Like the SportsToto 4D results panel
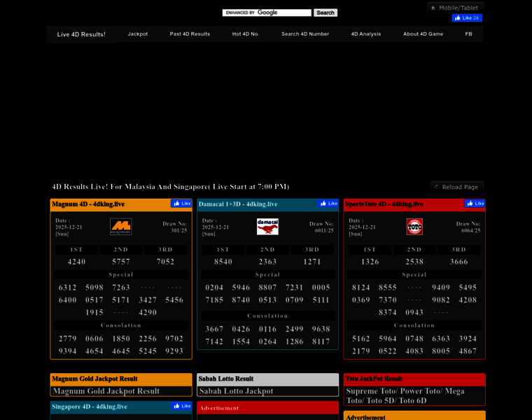Image resolution: width=532 pixels, height=420 pixels. coord(475,204)
